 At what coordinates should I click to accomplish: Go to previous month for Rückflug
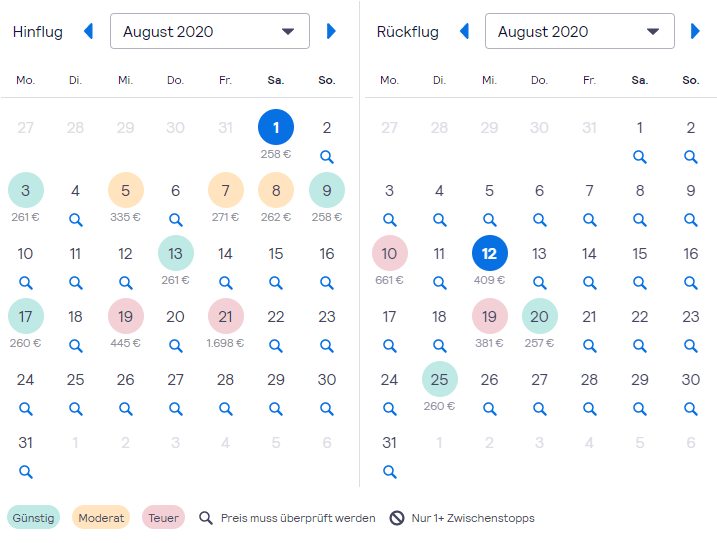464,32
